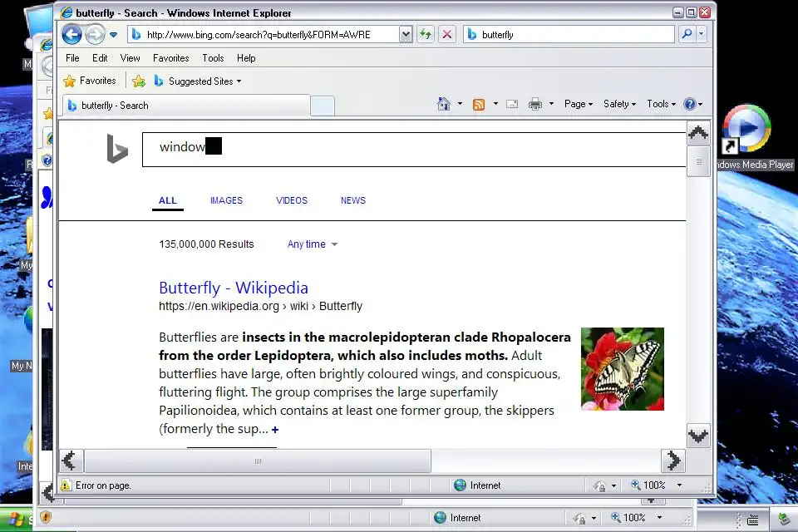Screen dimensions: 798x532
Task: Open the Favorites menu
Action: tap(170, 58)
